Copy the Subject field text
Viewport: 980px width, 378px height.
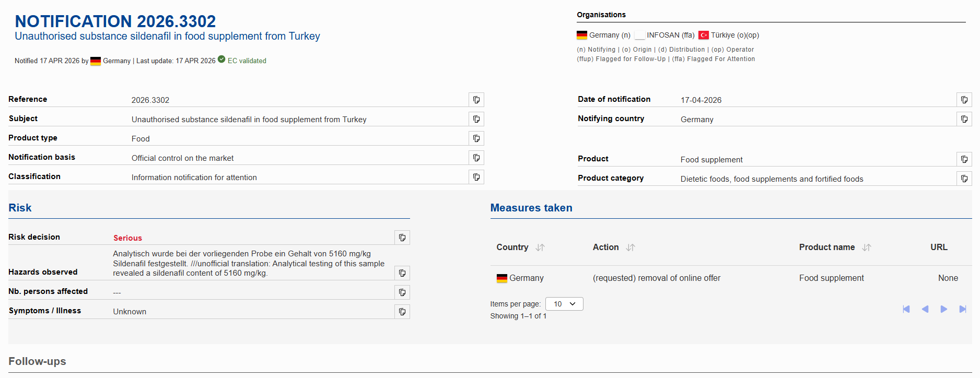point(476,119)
